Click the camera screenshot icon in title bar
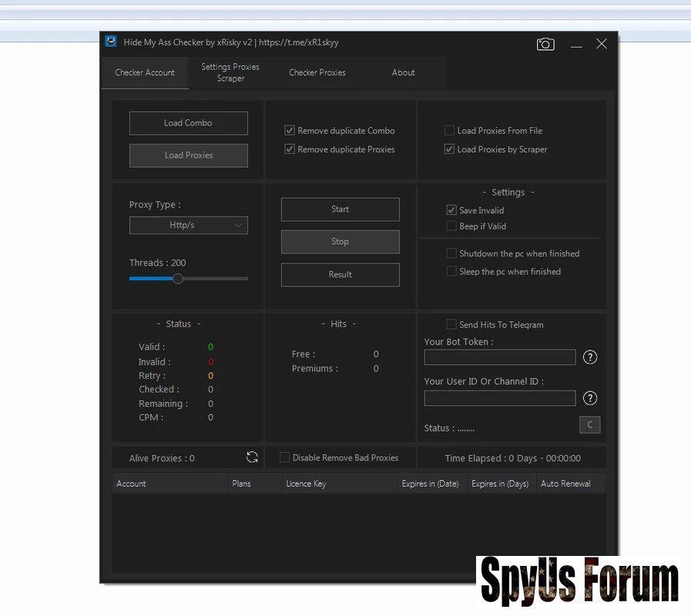The image size is (691, 616). coord(545,44)
